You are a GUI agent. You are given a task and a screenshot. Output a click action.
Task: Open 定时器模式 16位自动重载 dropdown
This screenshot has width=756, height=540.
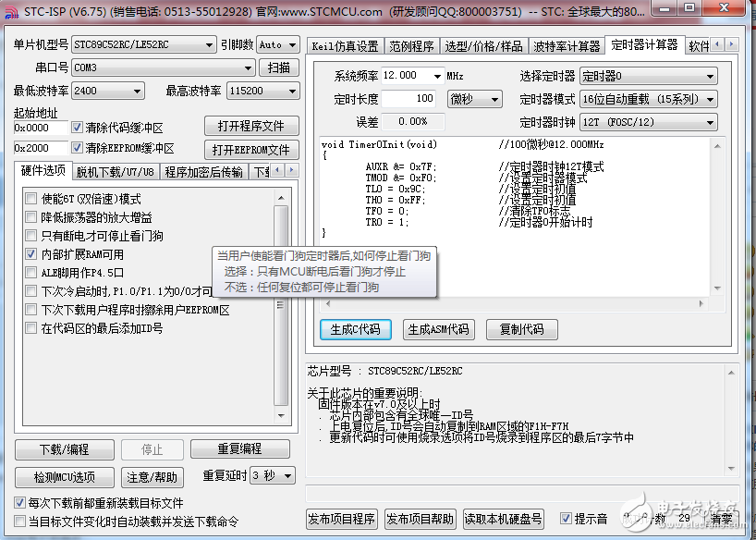(649, 99)
